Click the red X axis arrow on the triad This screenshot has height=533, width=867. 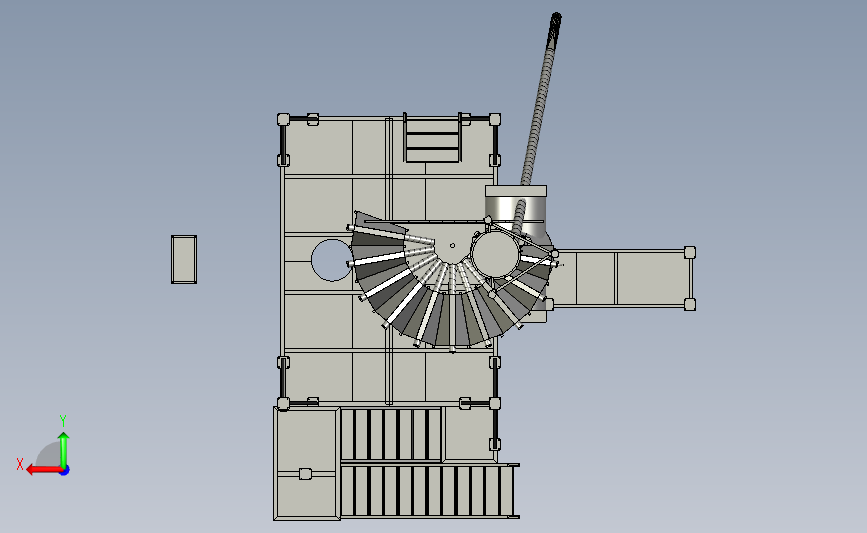tap(43, 470)
